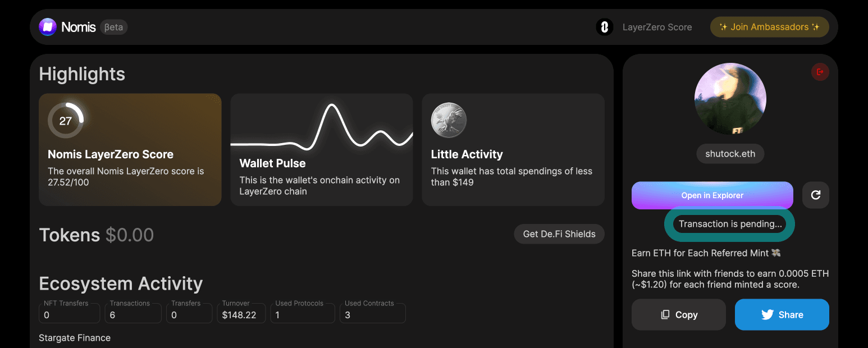The image size is (868, 348).
Task: Click the wallet profile avatar image
Action: pyautogui.click(x=730, y=99)
